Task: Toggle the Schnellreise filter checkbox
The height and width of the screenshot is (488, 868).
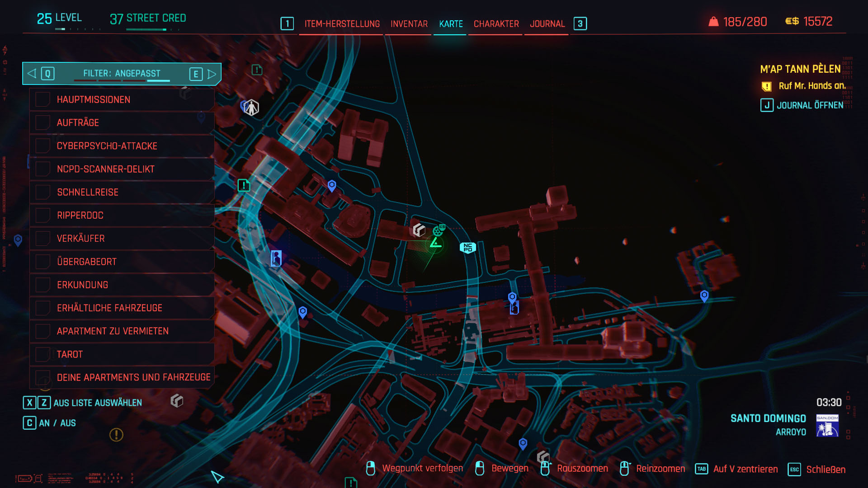Action: click(x=42, y=192)
